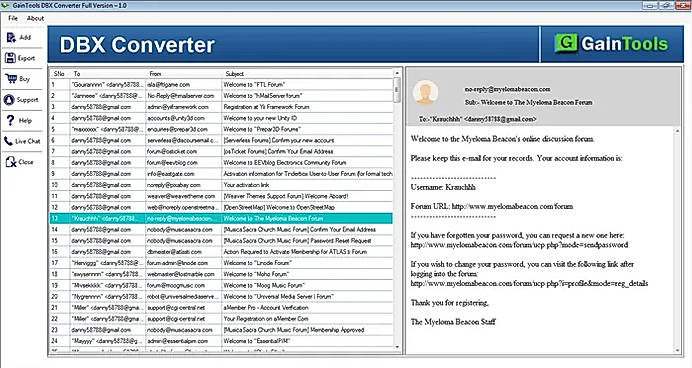Click sender noreply@pixabay.com cell
This screenshot has width=692, height=368.
184,184
